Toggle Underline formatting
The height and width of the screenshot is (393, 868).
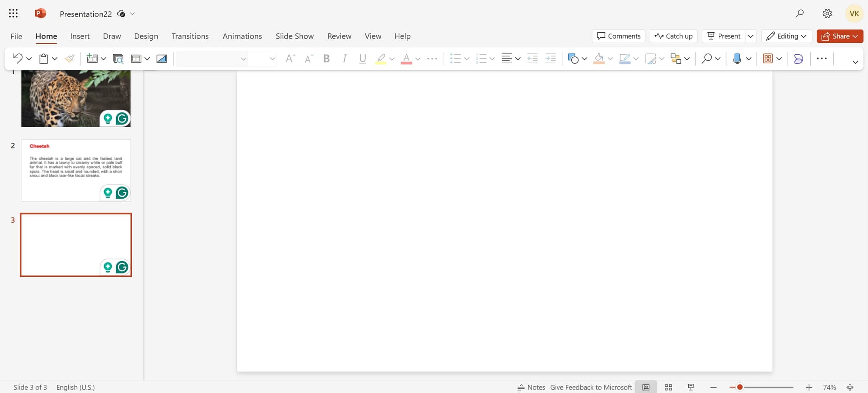click(x=362, y=59)
